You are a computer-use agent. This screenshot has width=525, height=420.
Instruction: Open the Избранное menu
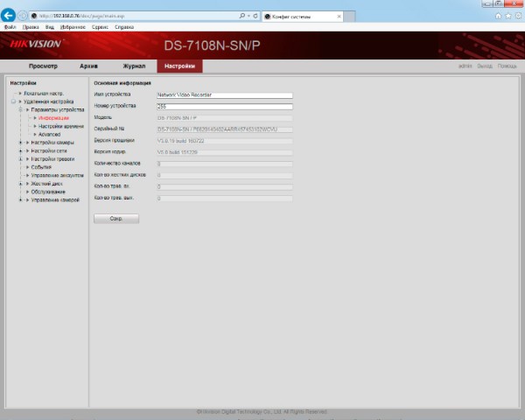click(x=73, y=27)
